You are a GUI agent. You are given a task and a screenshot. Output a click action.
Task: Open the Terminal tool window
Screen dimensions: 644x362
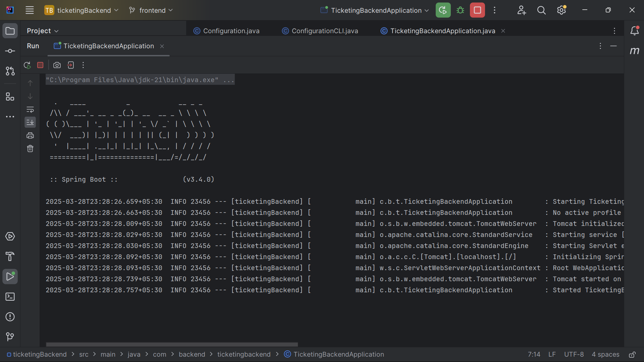[10, 297]
